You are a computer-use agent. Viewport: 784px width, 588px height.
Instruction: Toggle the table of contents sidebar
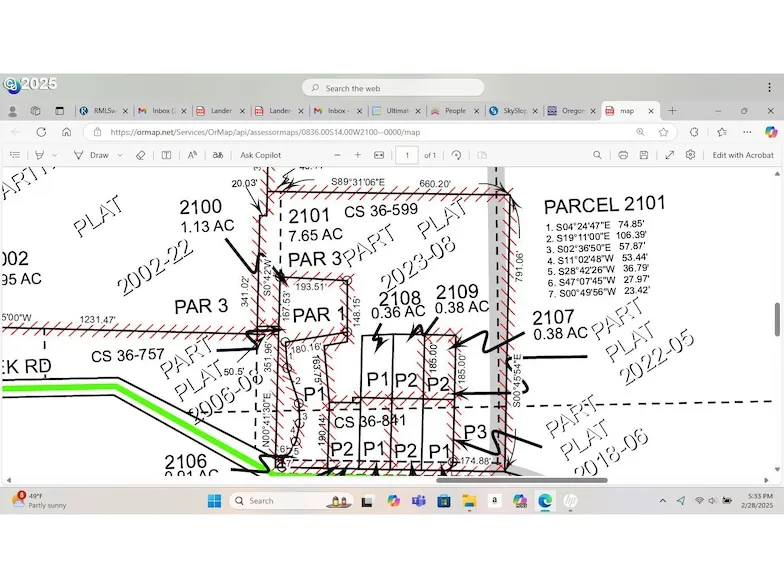pos(14,155)
